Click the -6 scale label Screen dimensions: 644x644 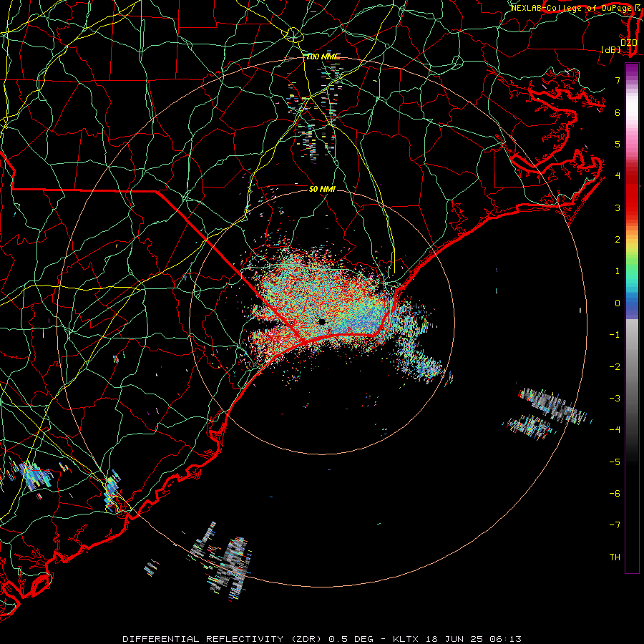tap(615, 494)
